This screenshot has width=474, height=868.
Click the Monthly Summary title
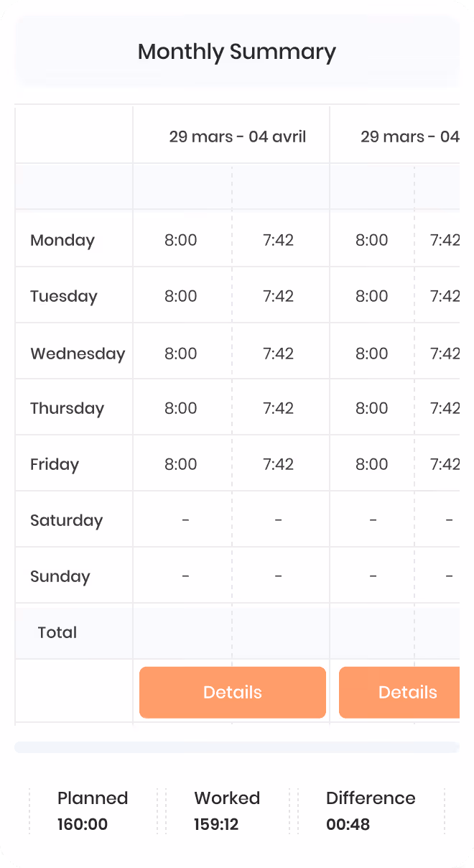click(237, 52)
